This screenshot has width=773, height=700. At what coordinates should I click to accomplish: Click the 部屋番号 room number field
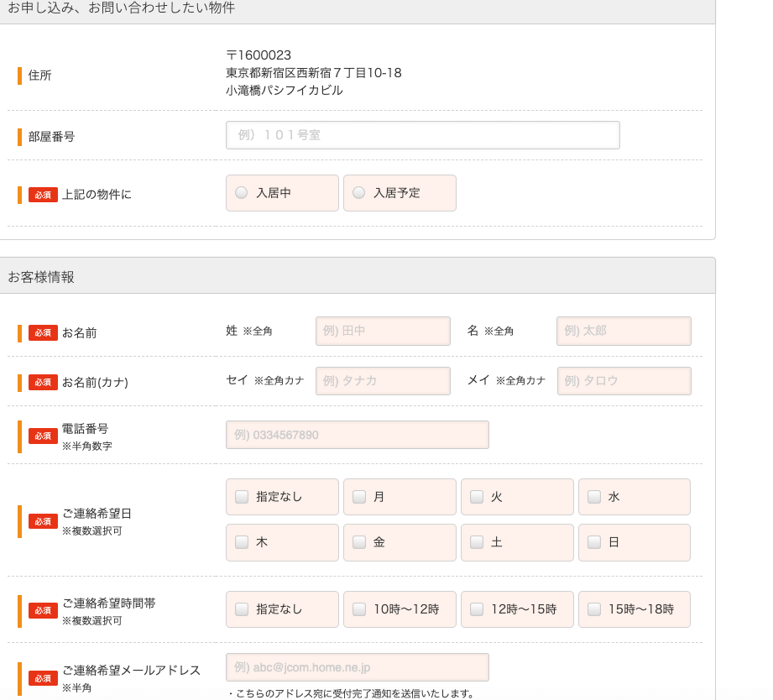tap(422, 135)
